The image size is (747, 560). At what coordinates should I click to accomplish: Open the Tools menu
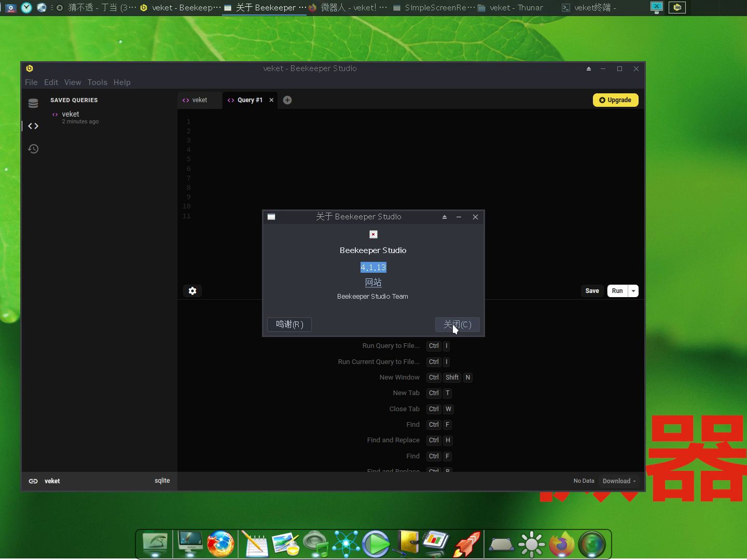tap(98, 82)
